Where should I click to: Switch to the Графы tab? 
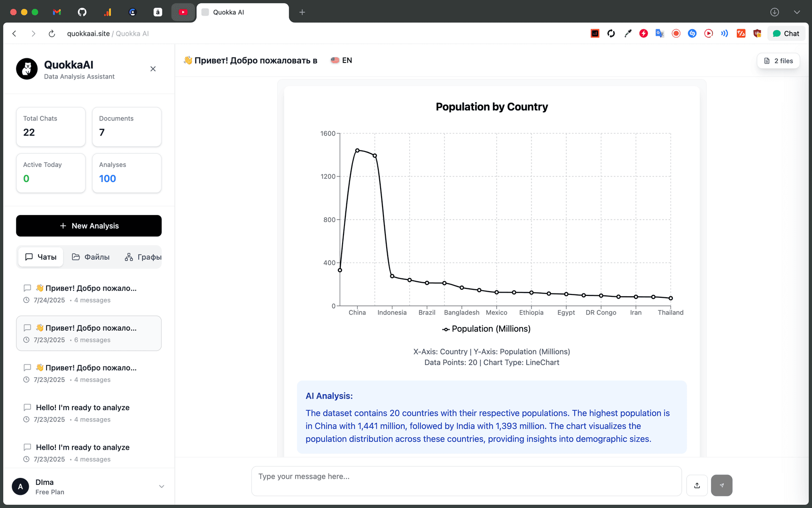tap(143, 257)
